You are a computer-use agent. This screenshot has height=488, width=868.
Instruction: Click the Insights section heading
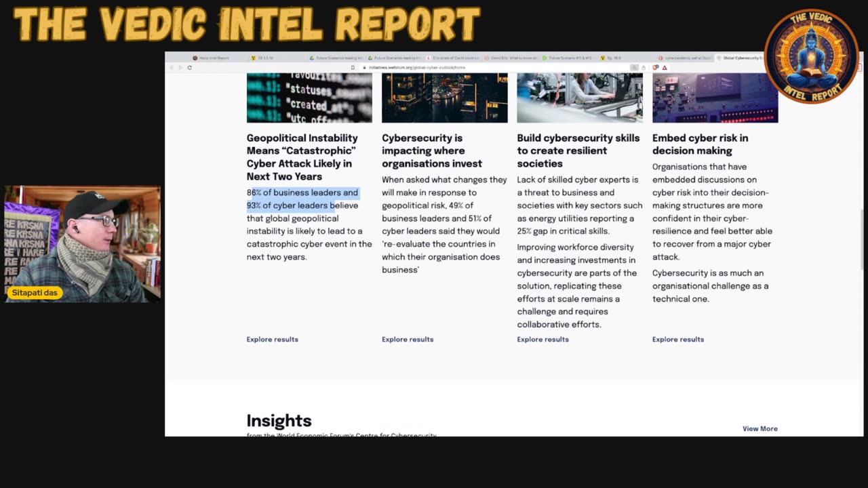[279, 421]
